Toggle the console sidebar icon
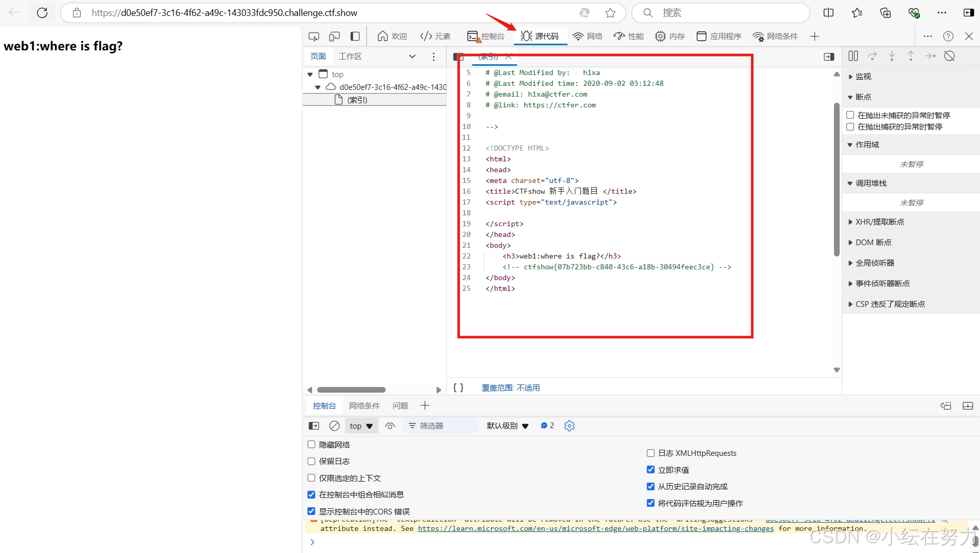 coord(314,426)
